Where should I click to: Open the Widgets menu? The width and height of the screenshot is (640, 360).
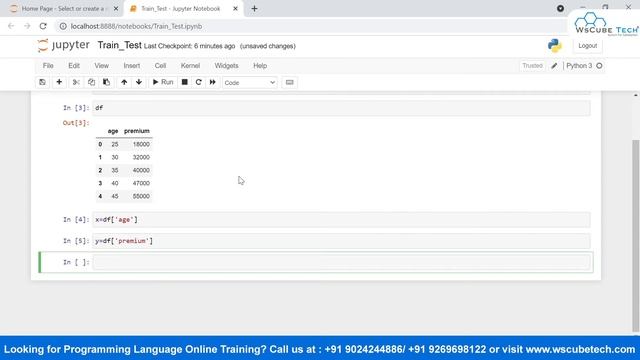click(227, 66)
